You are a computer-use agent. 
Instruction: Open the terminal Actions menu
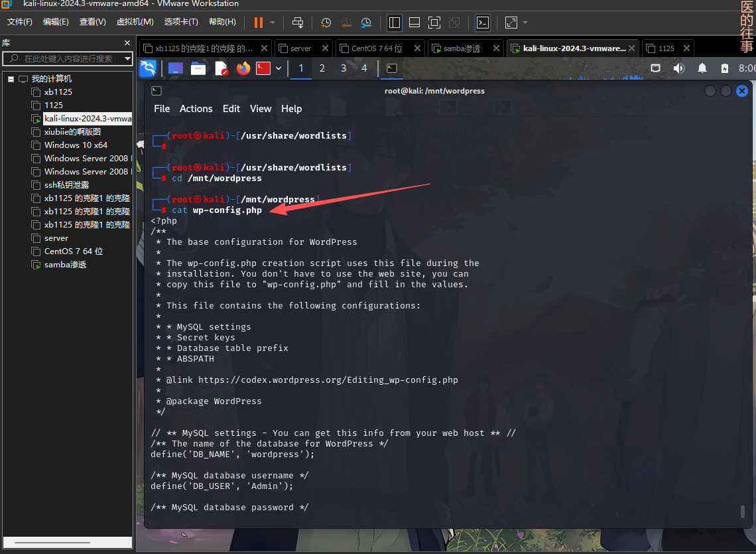coord(196,109)
